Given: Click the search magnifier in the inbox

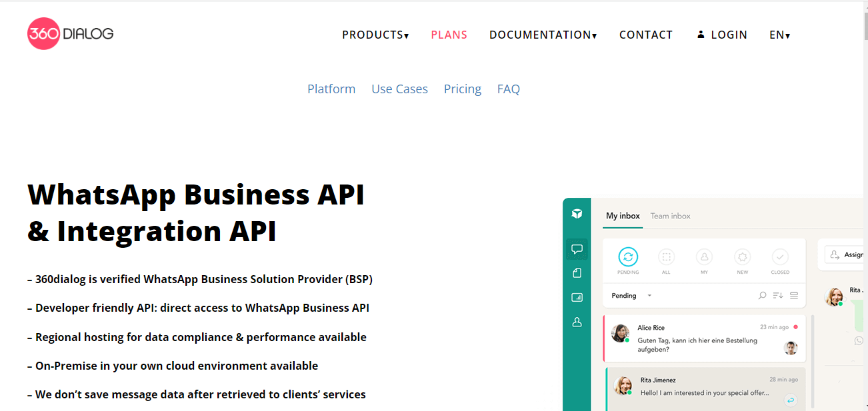Looking at the screenshot, I should tap(762, 296).
